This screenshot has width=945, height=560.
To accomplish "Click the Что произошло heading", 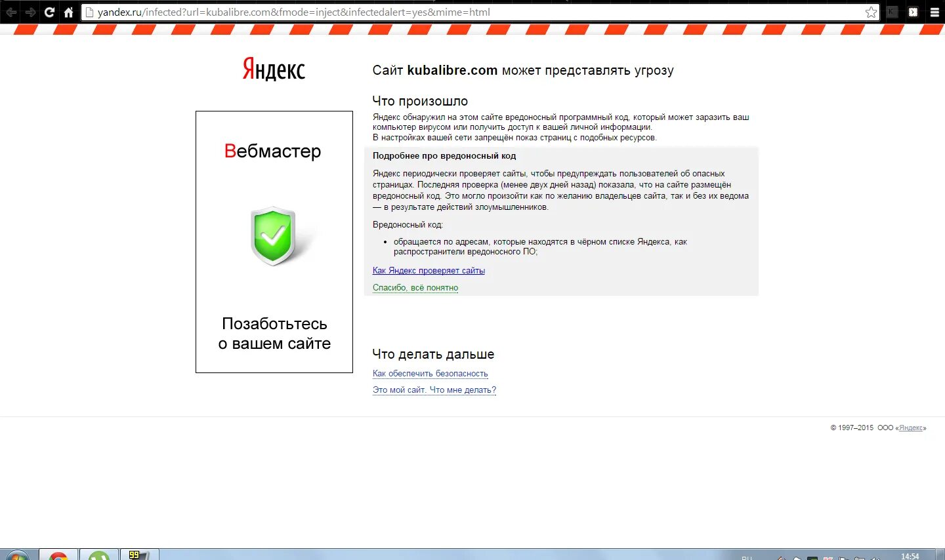I will click(420, 101).
